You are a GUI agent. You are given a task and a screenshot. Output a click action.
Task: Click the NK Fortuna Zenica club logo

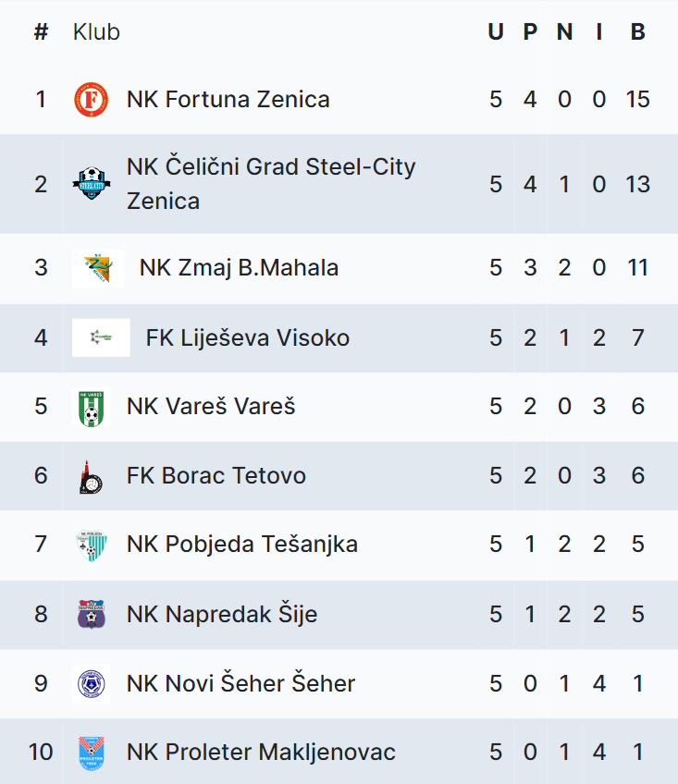click(x=91, y=100)
